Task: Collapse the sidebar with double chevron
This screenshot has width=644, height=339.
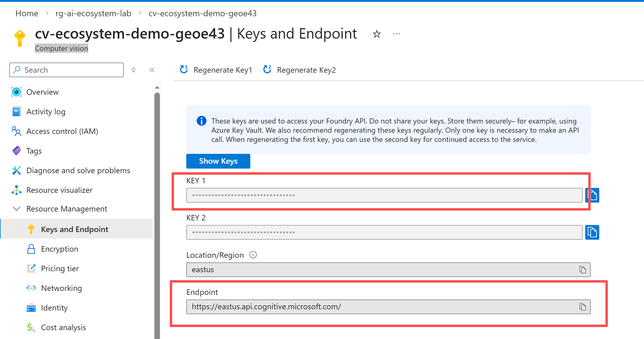Action: pyautogui.click(x=152, y=70)
